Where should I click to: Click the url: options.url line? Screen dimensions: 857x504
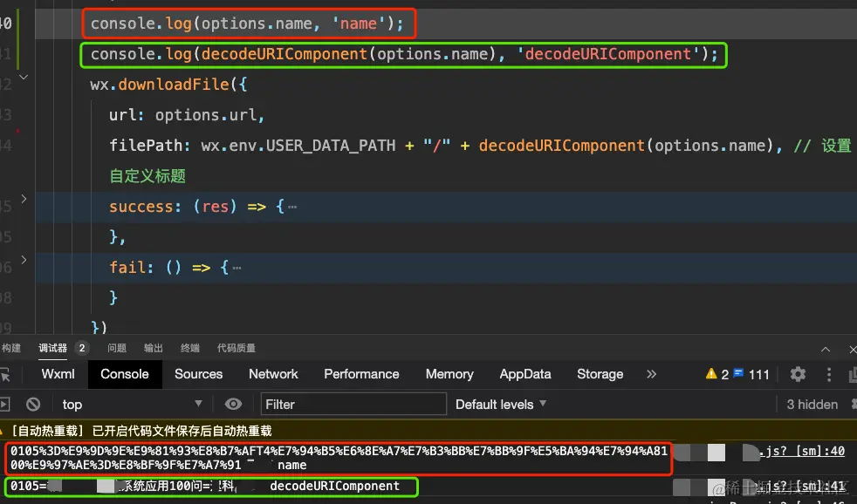click(187, 115)
